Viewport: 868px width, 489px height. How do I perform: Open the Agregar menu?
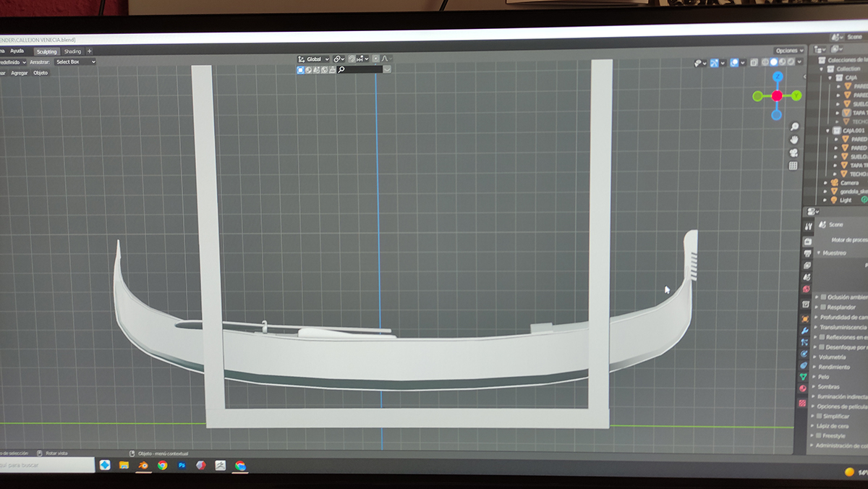pyautogui.click(x=20, y=73)
